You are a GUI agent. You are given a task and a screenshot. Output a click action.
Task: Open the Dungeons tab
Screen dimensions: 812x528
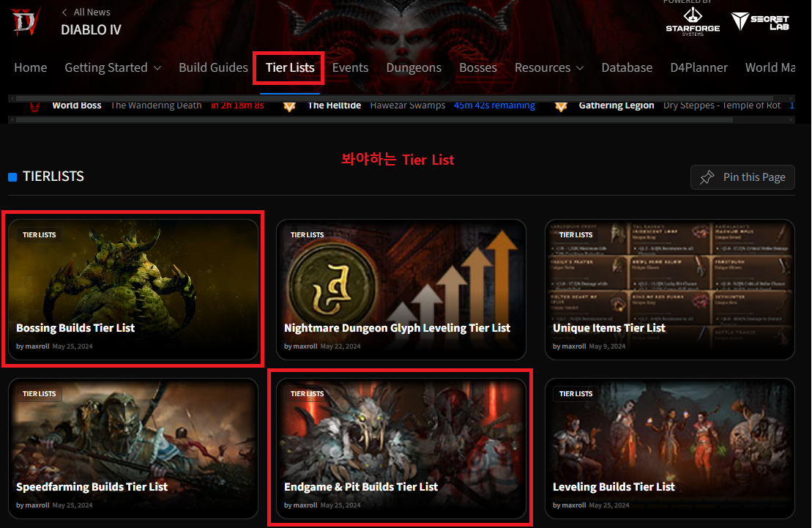coord(414,68)
